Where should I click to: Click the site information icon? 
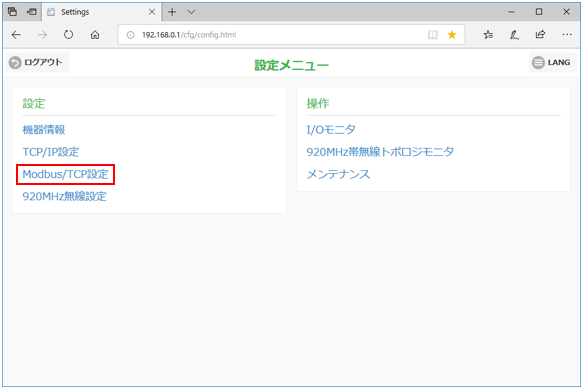coord(130,35)
